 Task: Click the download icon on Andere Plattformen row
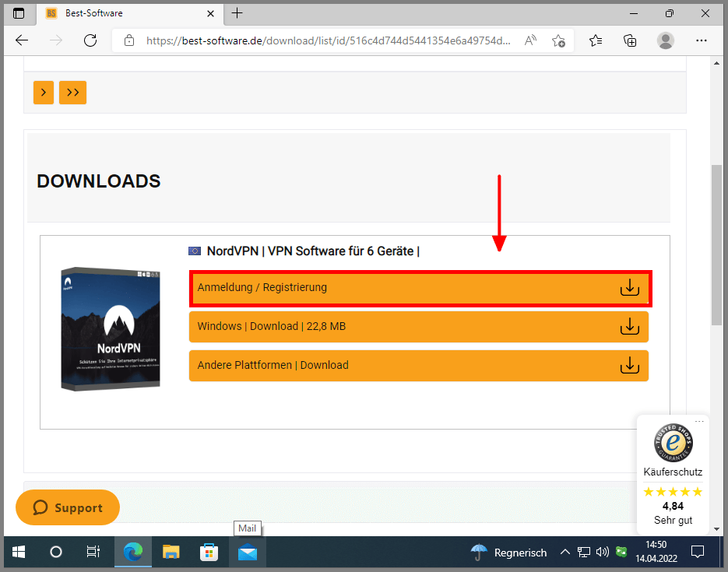629,365
